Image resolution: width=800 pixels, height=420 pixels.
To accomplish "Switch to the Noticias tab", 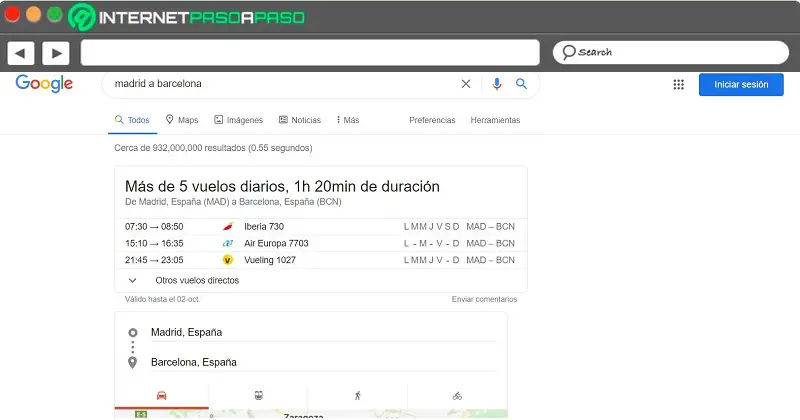I will coord(299,120).
